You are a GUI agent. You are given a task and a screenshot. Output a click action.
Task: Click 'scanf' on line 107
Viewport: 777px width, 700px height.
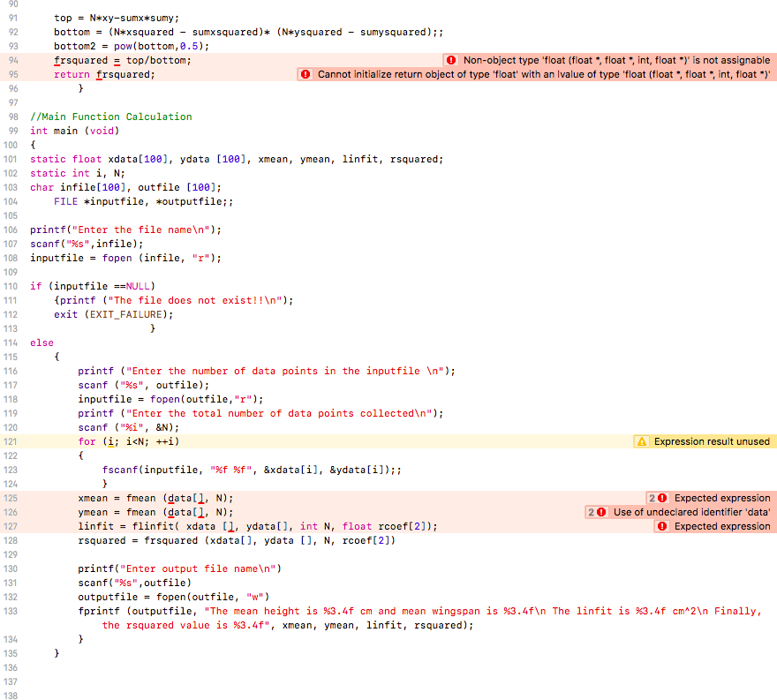click(45, 244)
